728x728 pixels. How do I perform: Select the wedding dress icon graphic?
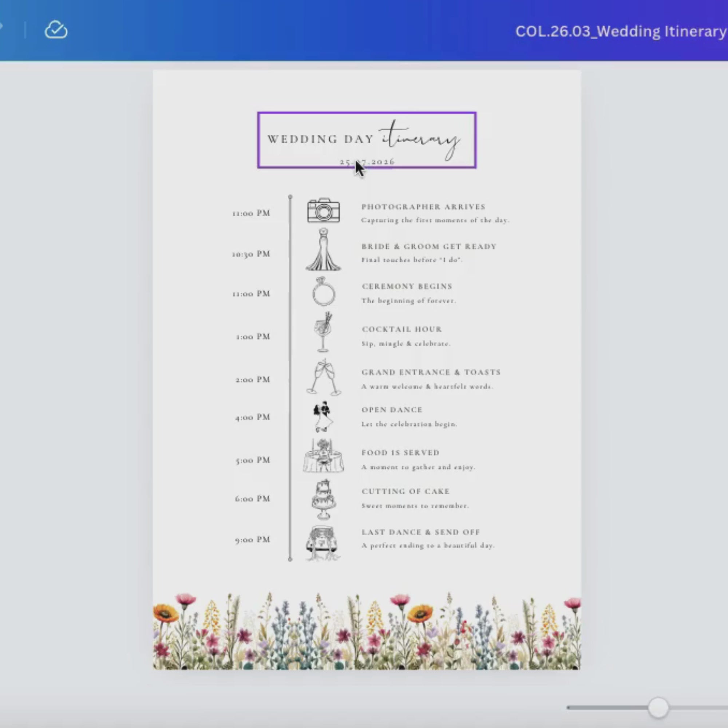pyautogui.click(x=323, y=249)
